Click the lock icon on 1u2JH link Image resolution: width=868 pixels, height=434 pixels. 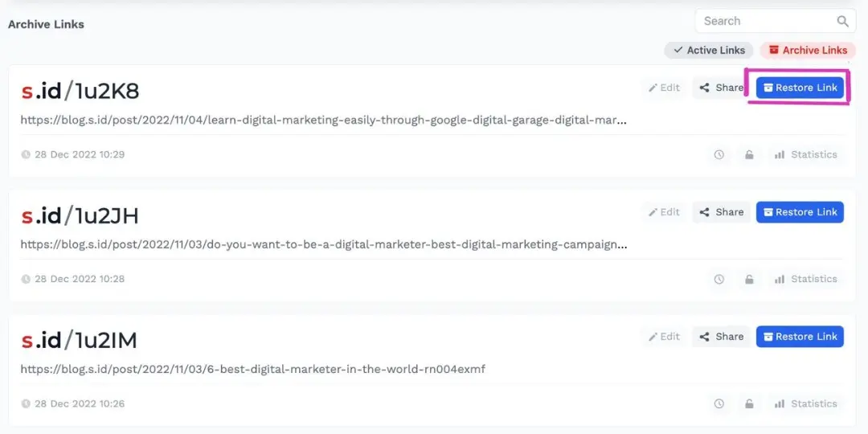click(x=749, y=280)
